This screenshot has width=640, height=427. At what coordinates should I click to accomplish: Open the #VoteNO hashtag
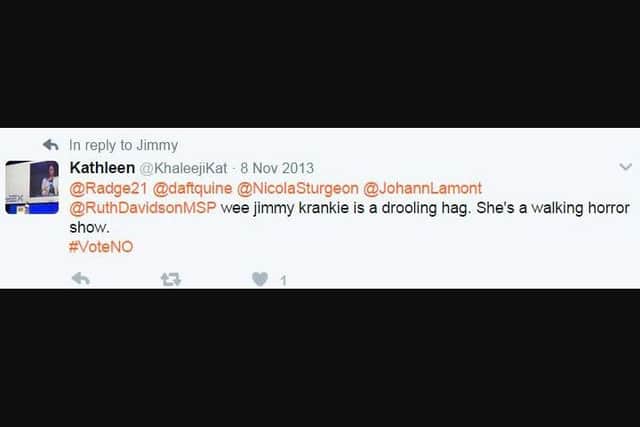pos(101,247)
